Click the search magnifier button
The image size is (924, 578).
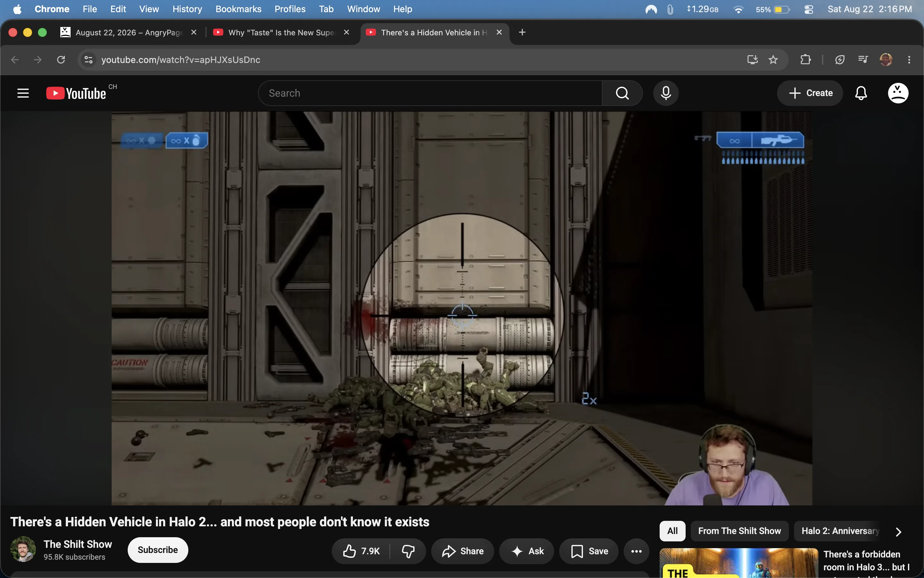(x=622, y=93)
